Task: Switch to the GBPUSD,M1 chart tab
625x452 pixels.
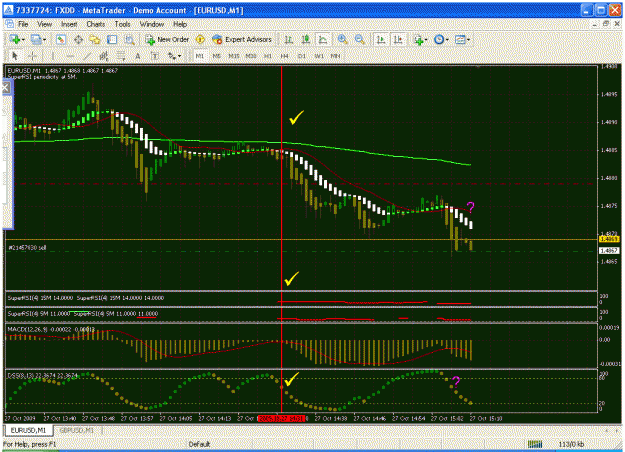Action: (77, 430)
